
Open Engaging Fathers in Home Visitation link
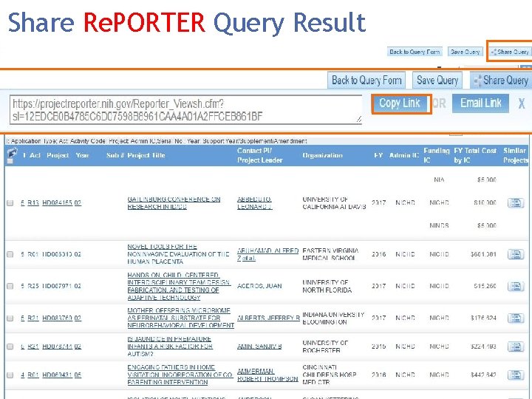click(x=180, y=375)
